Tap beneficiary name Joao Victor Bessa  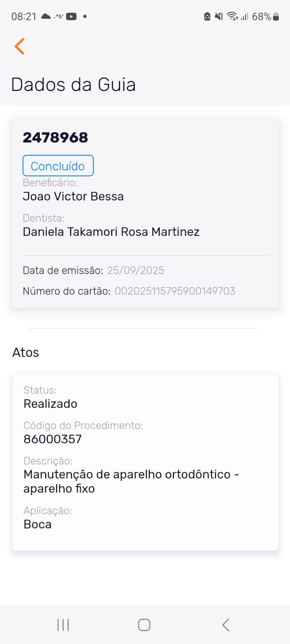click(x=73, y=196)
